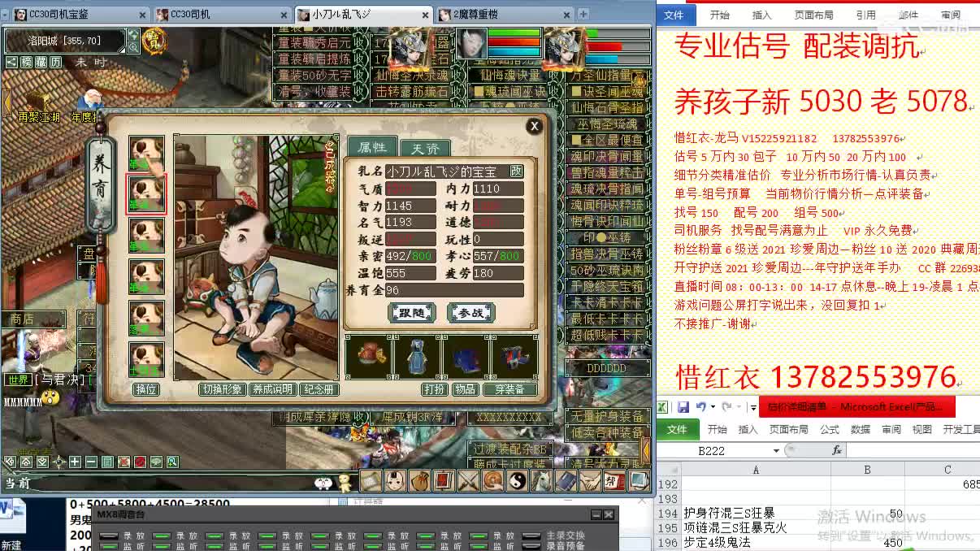Select the fourth child portrait in list
This screenshot has height=551, width=980.
(x=146, y=276)
